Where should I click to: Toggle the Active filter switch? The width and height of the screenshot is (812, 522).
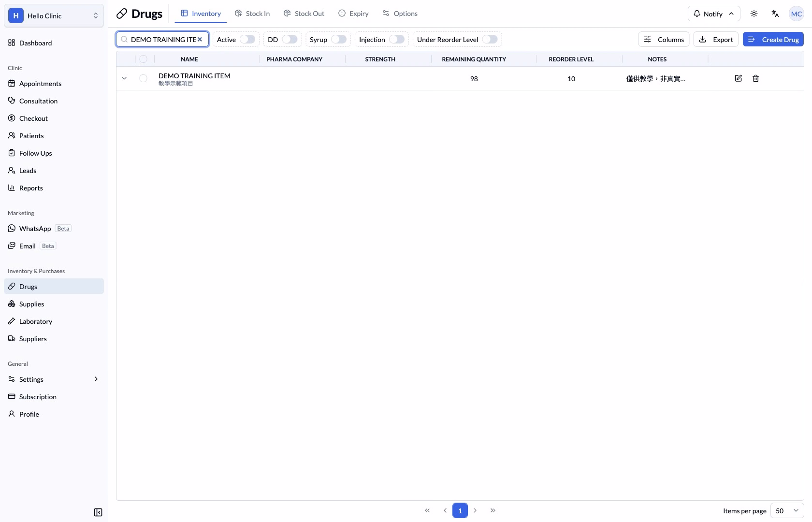[x=247, y=39]
